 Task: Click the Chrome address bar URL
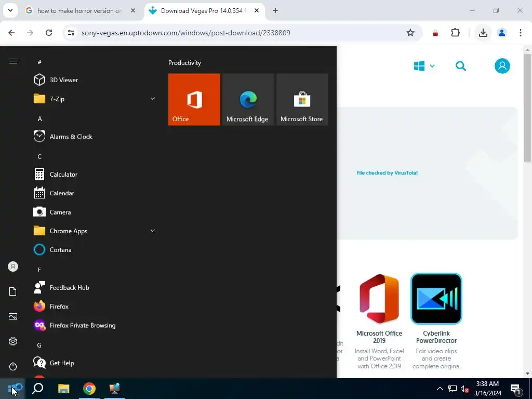point(185,33)
